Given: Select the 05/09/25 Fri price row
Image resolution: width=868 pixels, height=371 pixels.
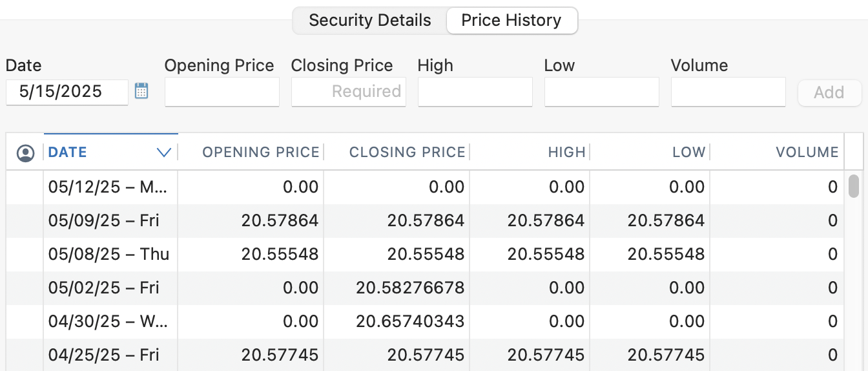Looking at the screenshot, I should (x=425, y=221).
